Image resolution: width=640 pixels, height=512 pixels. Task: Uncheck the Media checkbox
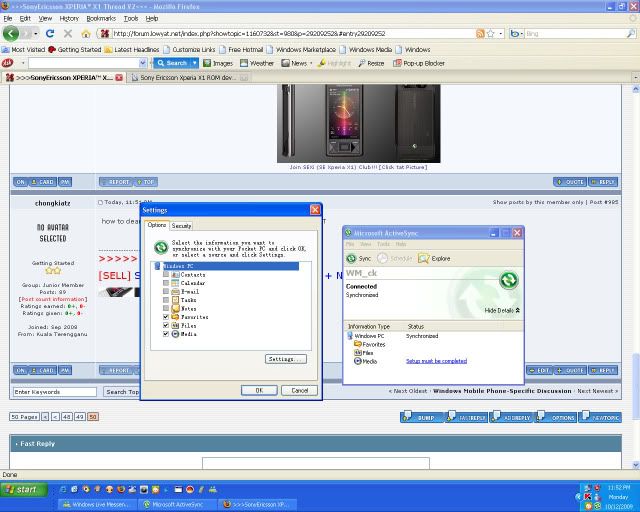click(x=166, y=334)
